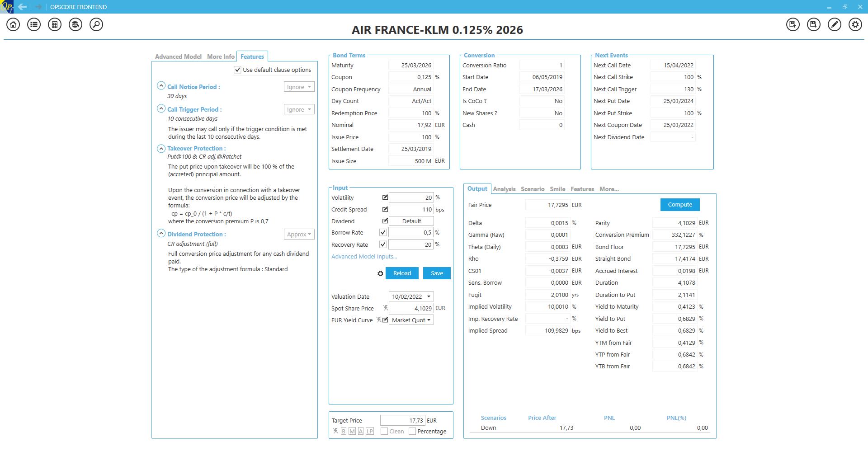Open the More... tab
Viewport: 868px width, 470px height.
click(x=609, y=189)
